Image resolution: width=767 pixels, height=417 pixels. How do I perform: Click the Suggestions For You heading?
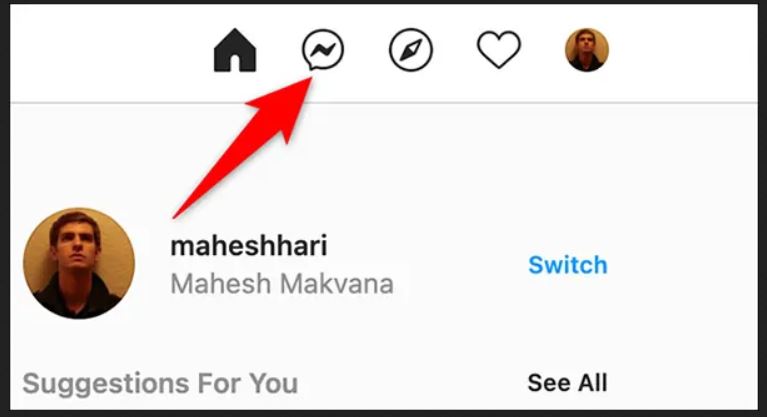pyautogui.click(x=160, y=383)
